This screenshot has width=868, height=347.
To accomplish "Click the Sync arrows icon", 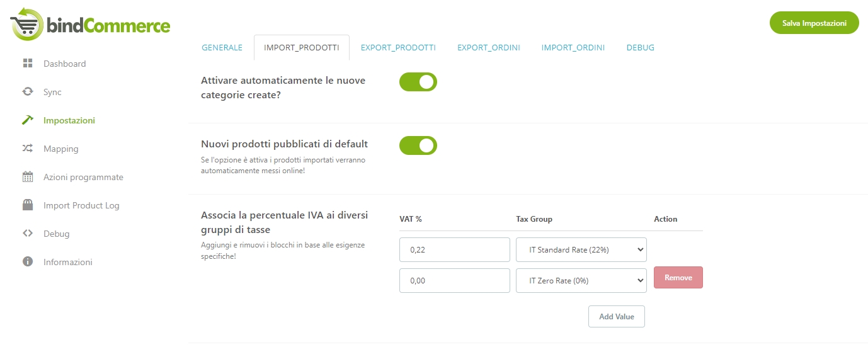I will (x=27, y=92).
